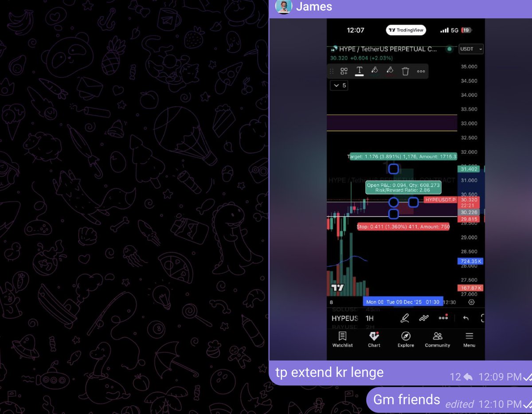Screen dimensions: 532x414
Task: Switch to the Community tab
Action: point(438,340)
